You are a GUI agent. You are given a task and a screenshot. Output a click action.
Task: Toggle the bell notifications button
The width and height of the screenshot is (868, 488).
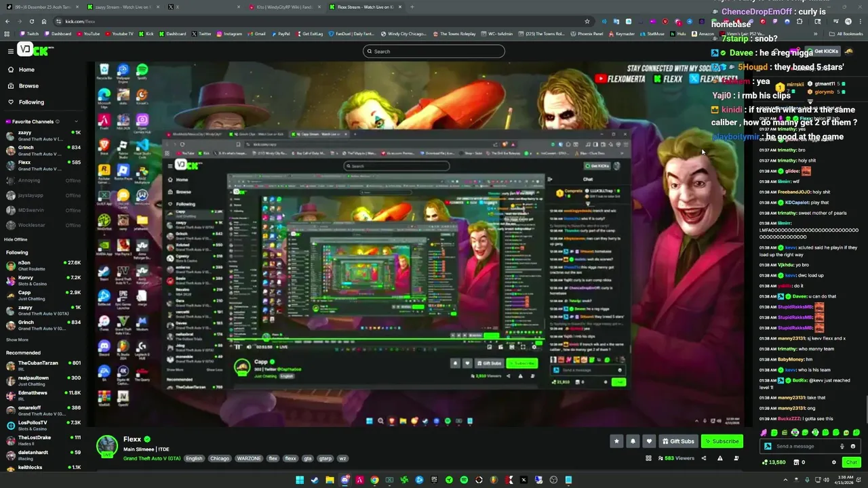tap(633, 441)
